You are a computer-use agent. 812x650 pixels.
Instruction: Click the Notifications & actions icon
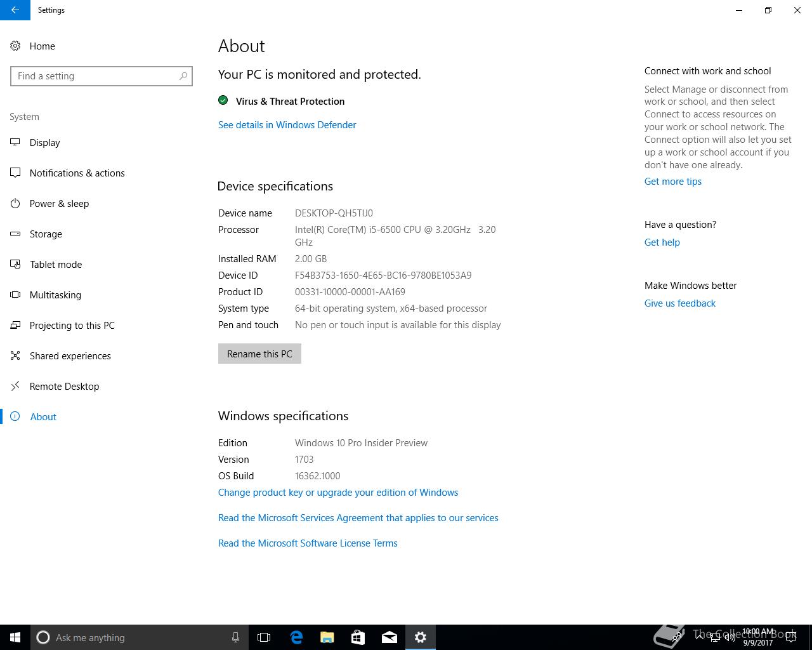pyautogui.click(x=15, y=173)
